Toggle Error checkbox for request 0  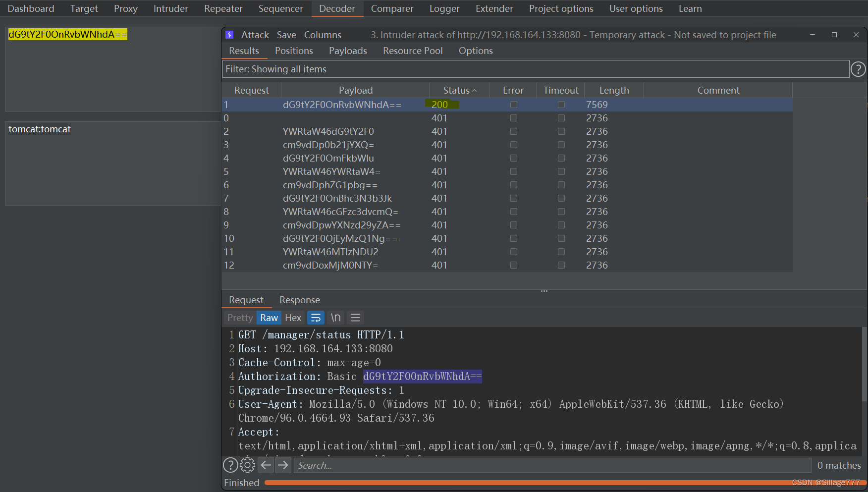coord(514,118)
